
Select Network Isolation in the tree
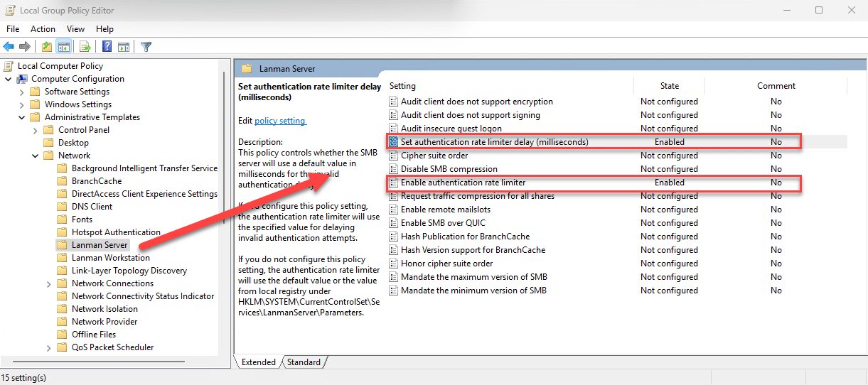pos(105,309)
